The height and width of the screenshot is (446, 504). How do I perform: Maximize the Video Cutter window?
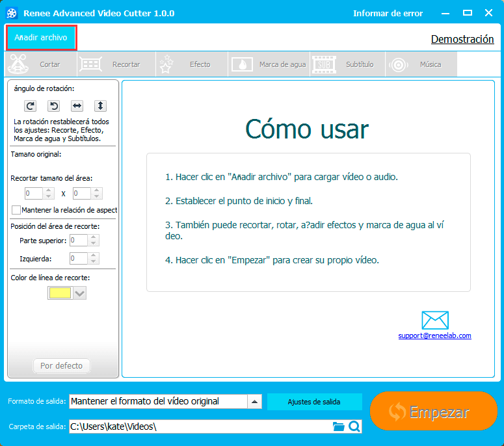tap(468, 13)
